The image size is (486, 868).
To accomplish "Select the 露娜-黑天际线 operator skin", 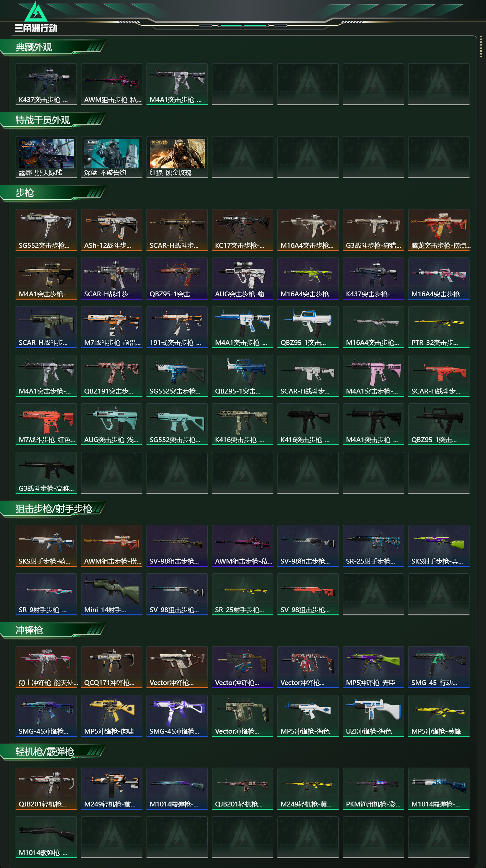I will pos(46,157).
